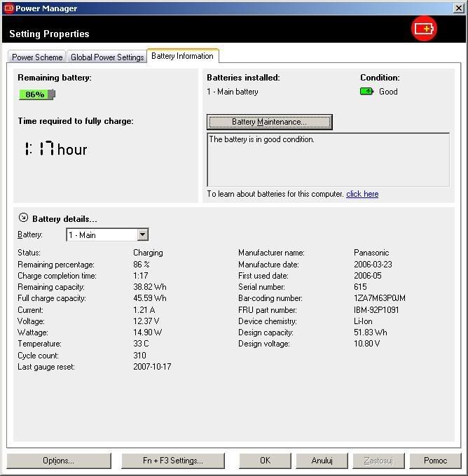The image size is (468, 476).
Task: Click the green battery Condition icon
Action: tap(366, 92)
